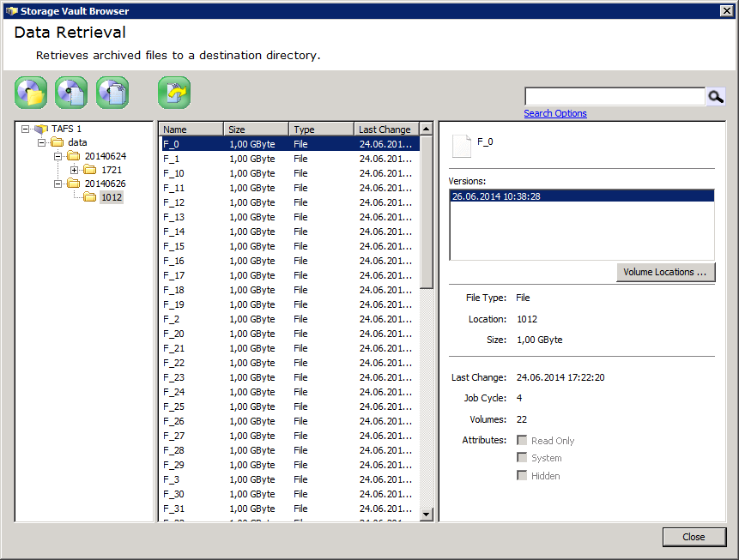Expand the 1721 folder node
This screenshot has height=560, width=739.
point(75,170)
